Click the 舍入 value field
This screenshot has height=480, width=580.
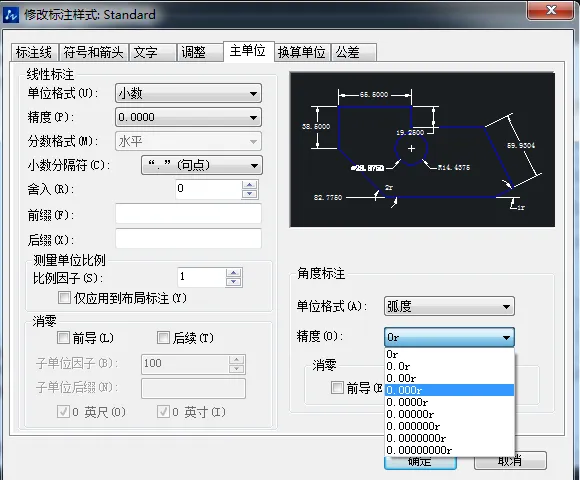pyautogui.click(x=208, y=189)
